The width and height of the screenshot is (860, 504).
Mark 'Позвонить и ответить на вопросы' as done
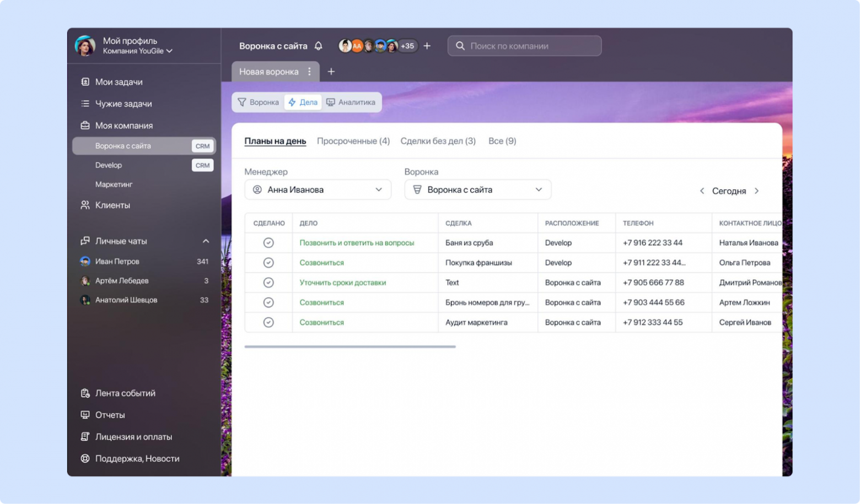click(x=268, y=242)
